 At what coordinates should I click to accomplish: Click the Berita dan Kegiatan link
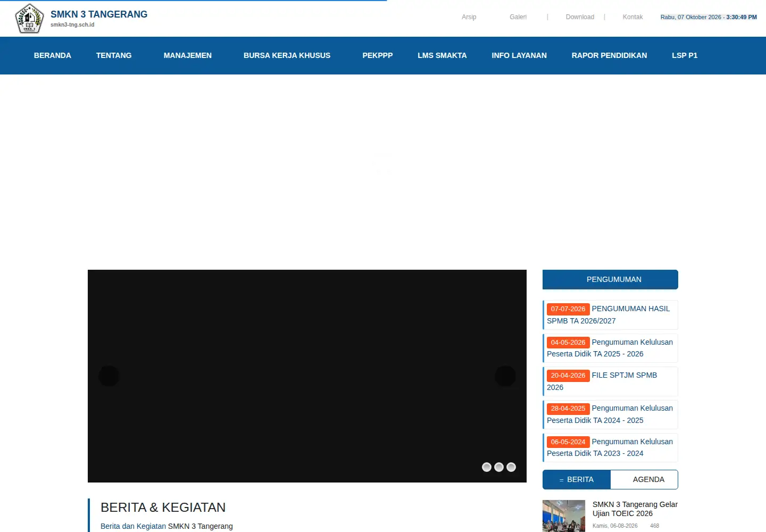point(133,526)
